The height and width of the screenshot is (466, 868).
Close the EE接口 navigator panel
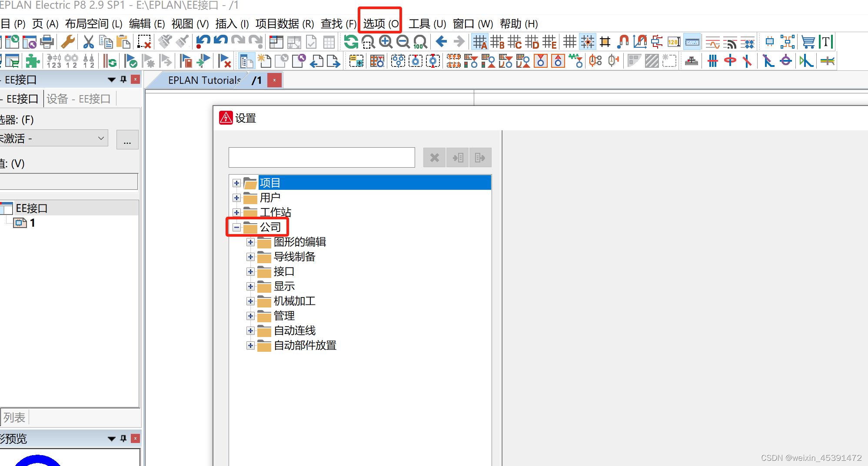coord(136,79)
